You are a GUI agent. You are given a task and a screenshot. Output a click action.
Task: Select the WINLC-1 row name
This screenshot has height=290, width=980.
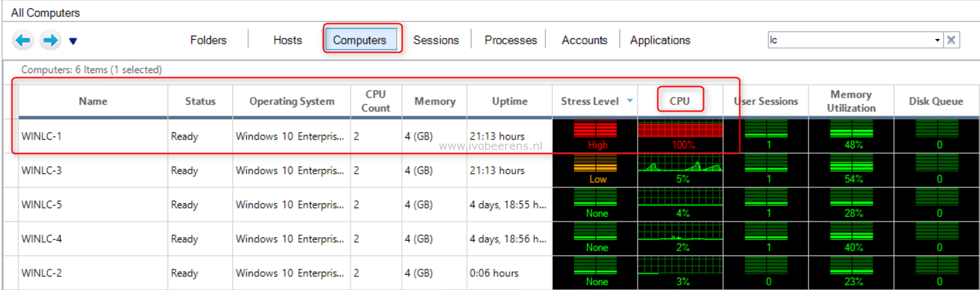pos(42,136)
